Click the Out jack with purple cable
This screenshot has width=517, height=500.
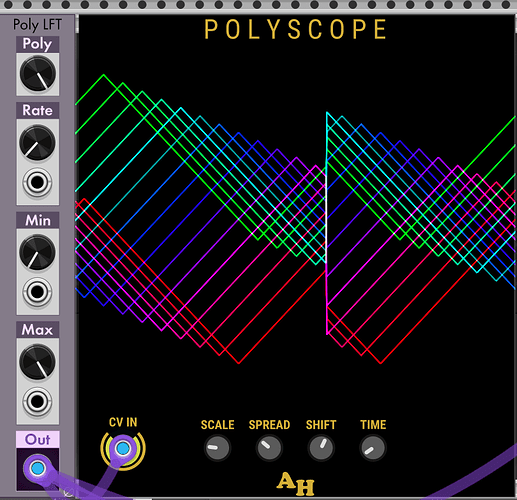(x=37, y=468)
